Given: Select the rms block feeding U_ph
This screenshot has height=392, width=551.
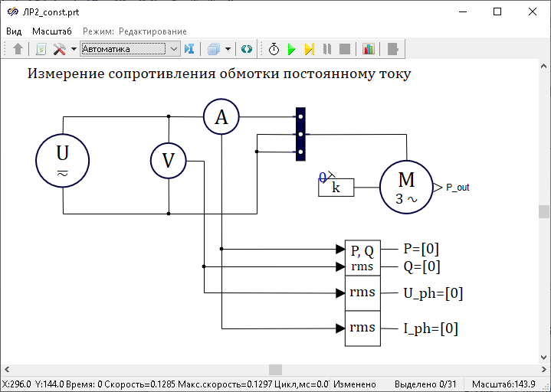Looking at the screenshot, I should [x=362, y=293].
